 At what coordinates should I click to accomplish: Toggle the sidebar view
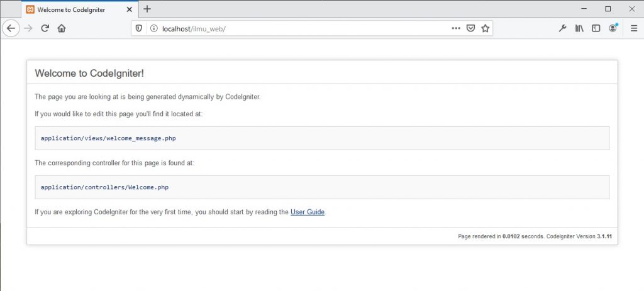[x=596, y=28]
